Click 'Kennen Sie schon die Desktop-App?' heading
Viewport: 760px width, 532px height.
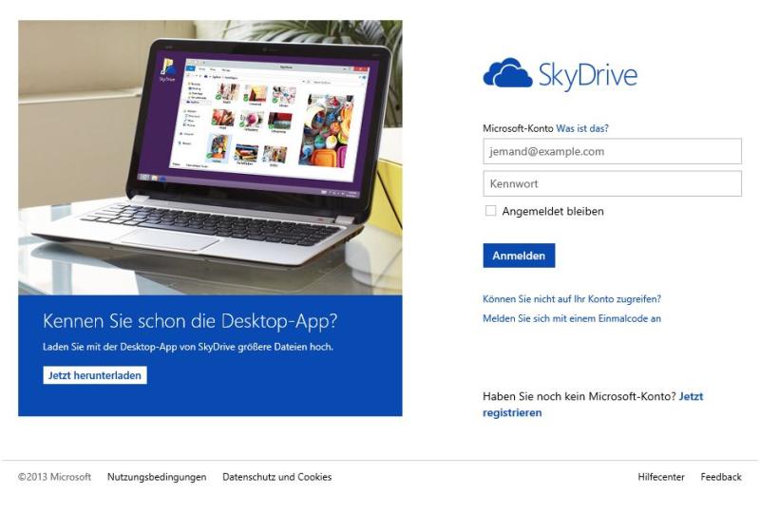pyautogui.click(x=190, y=321)
